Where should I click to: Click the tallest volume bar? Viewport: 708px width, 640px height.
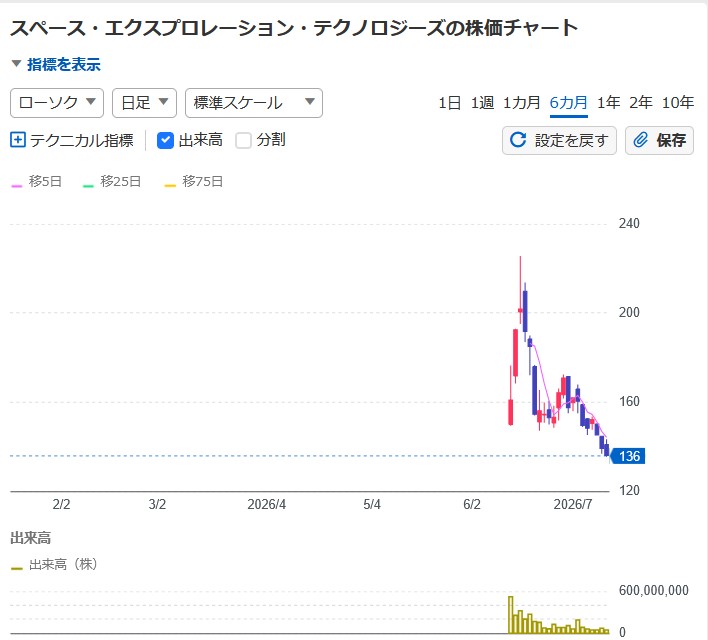[x=511, y=615]
